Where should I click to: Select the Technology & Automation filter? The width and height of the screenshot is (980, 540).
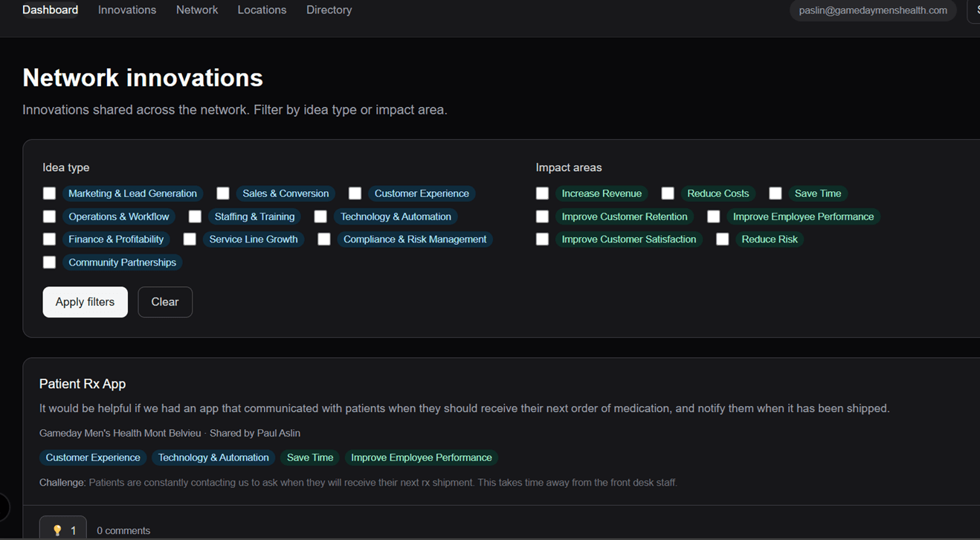[x=320, y=216]
